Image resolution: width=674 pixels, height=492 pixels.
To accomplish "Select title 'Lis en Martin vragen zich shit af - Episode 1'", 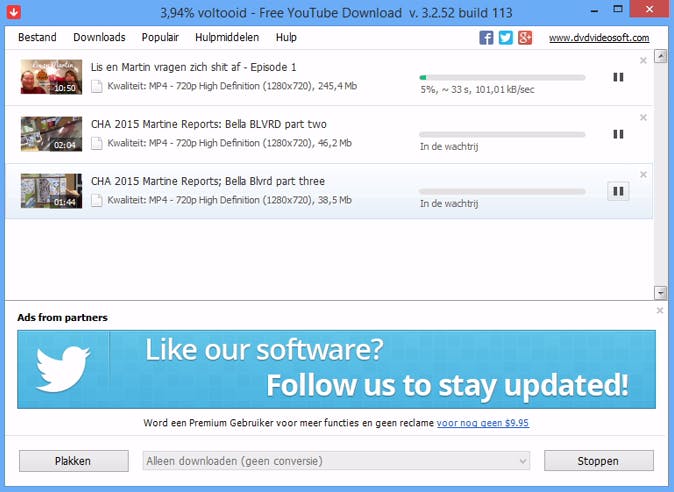I will [x=193, y=67].
